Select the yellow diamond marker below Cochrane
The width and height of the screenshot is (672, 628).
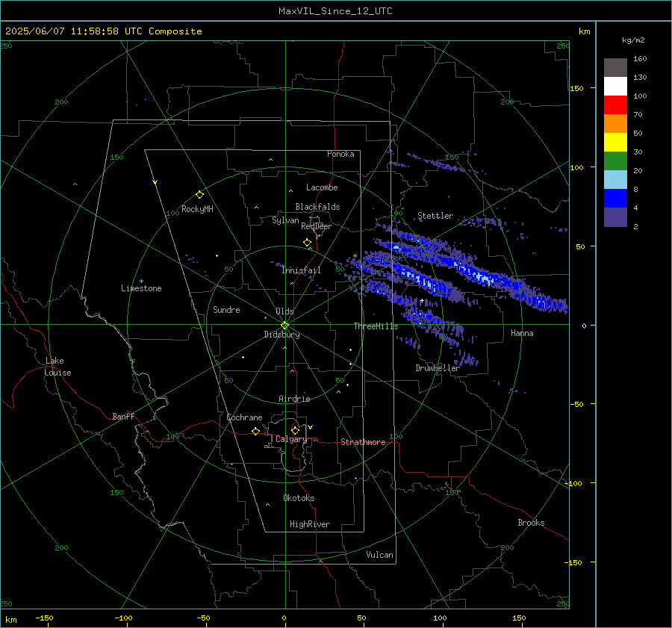click(x=256, y=432)
